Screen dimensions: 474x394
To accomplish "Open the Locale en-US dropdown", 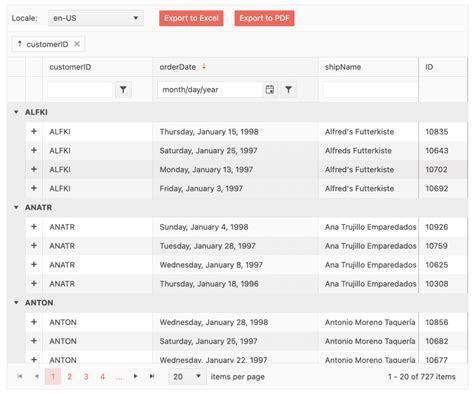I will [x=96, y=18].
